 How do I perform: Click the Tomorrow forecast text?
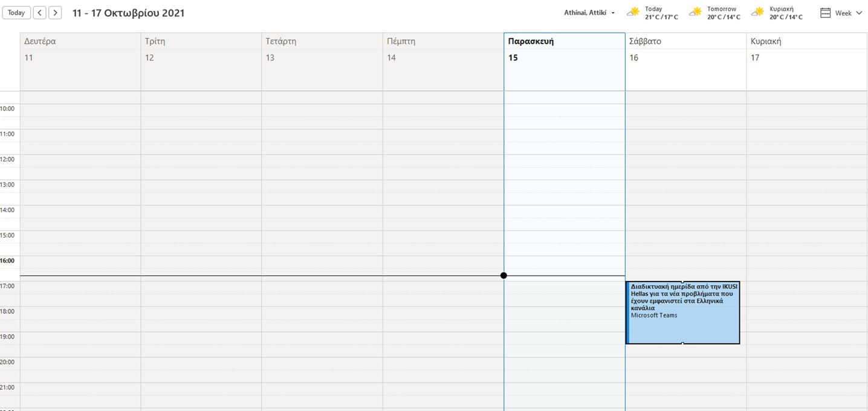[722, 9]
